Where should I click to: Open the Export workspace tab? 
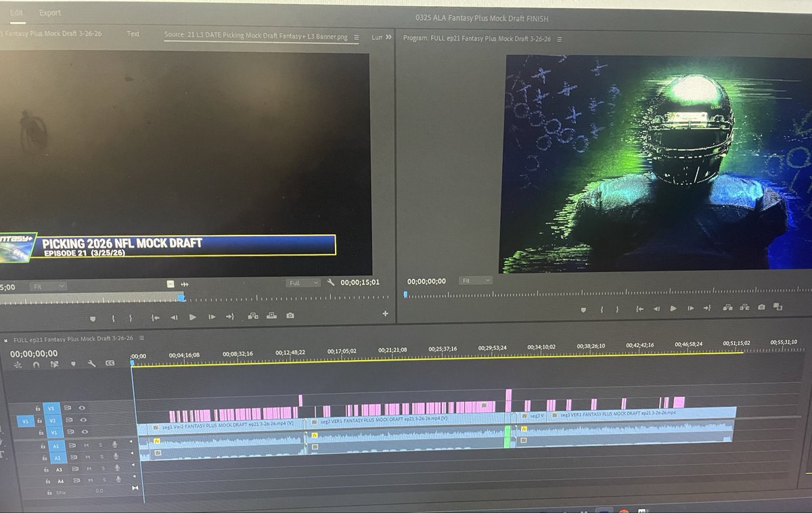49,13
